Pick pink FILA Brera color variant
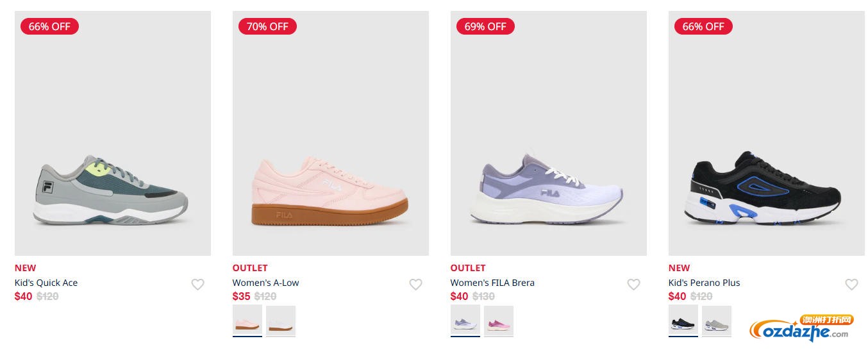This screenshot has width=868, height=350. [x=499, y=321]
